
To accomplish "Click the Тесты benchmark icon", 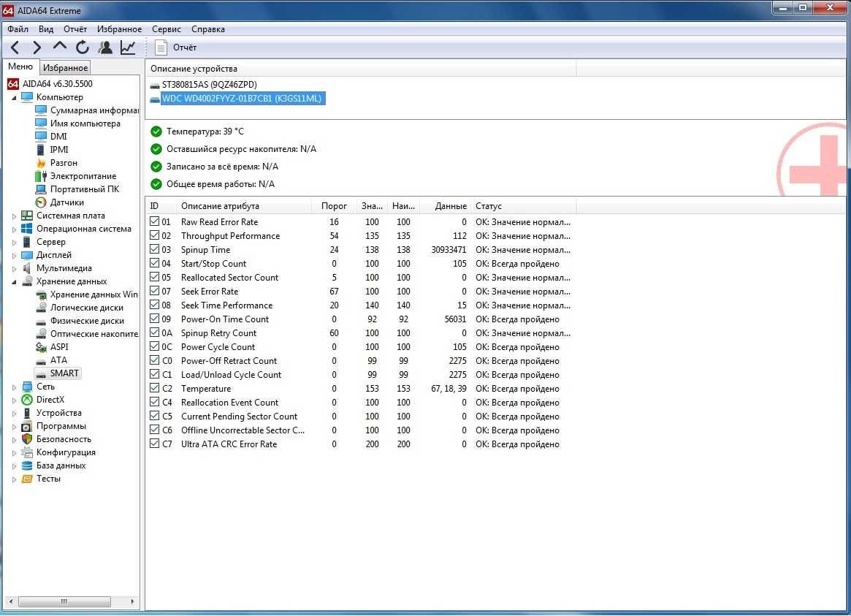I will pyautogui.click(x=27, y=479).
